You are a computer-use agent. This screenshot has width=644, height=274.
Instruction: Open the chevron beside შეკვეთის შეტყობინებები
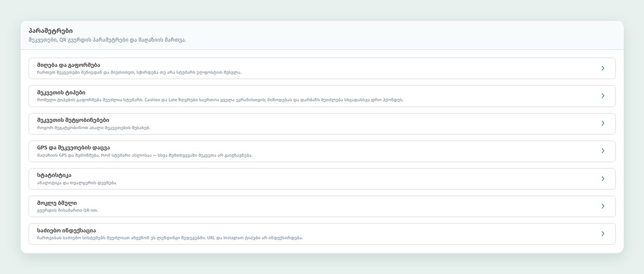pos(603,123)
